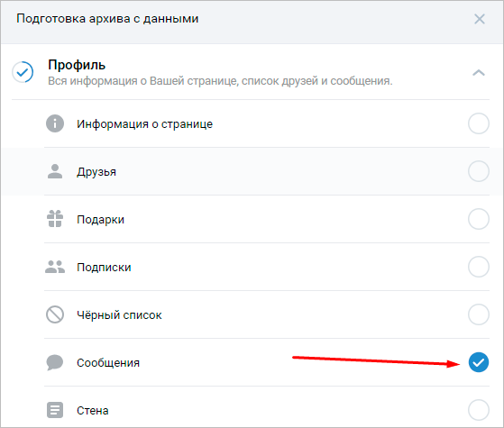Image resolution: width=504 pixels, height=428 pixels.
Task: Enable the Чёрный список checkbox
Action: click(x=479, y=314)
